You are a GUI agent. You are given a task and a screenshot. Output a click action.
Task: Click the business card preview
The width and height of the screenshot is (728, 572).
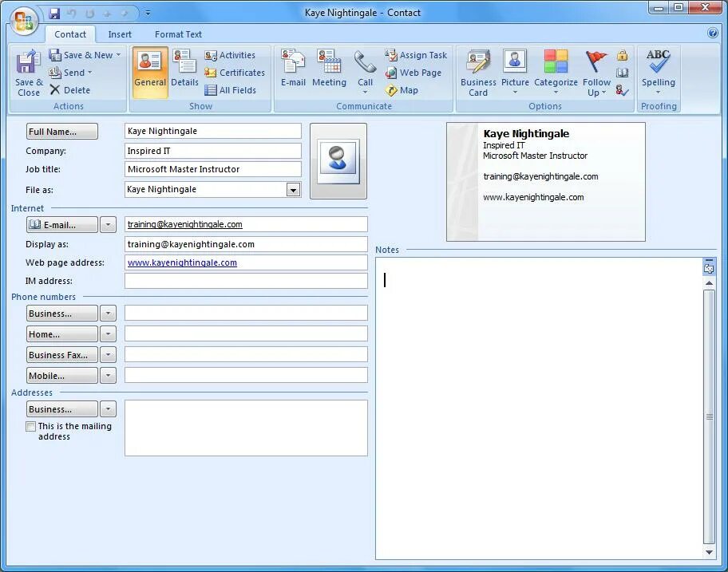[x=546, y=182]
